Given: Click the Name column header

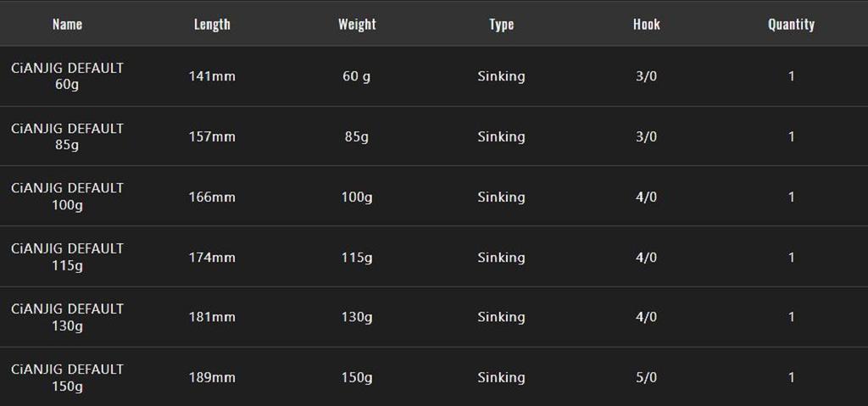Looking at the screenshot, I should [x=67, y=25].
